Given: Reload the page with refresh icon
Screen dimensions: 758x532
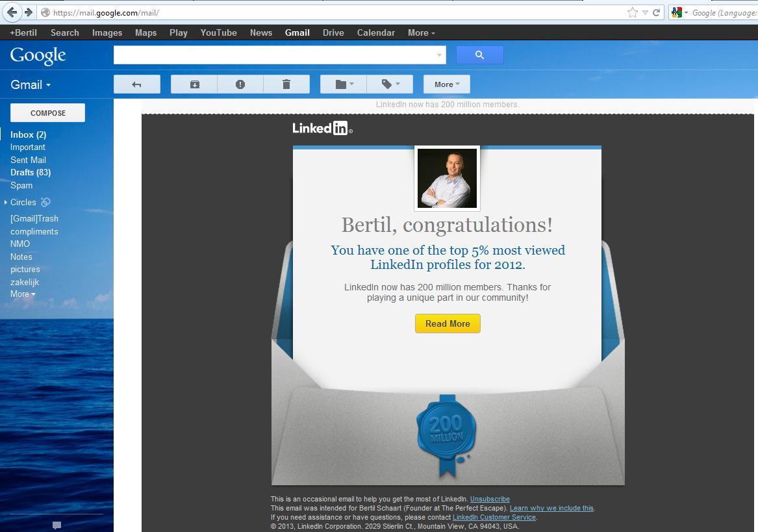Looking at the screenshot, I should click(656, 12).
